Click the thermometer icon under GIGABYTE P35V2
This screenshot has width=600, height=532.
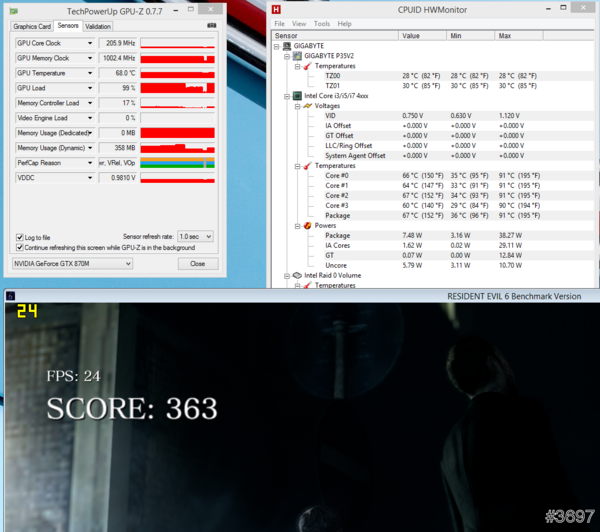point(307,66)
